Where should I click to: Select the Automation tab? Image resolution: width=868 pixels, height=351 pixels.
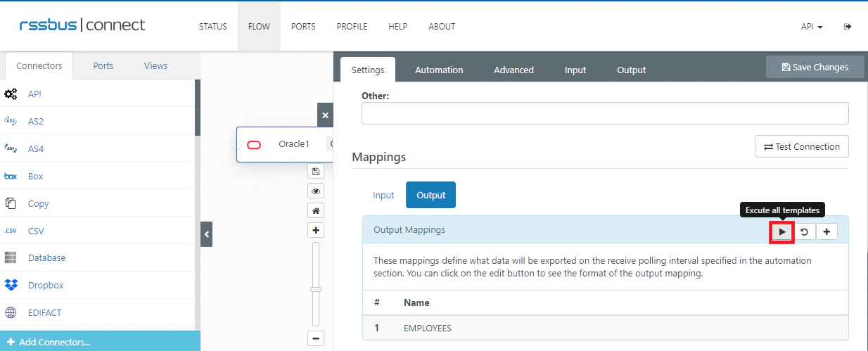tap(439, 70)
